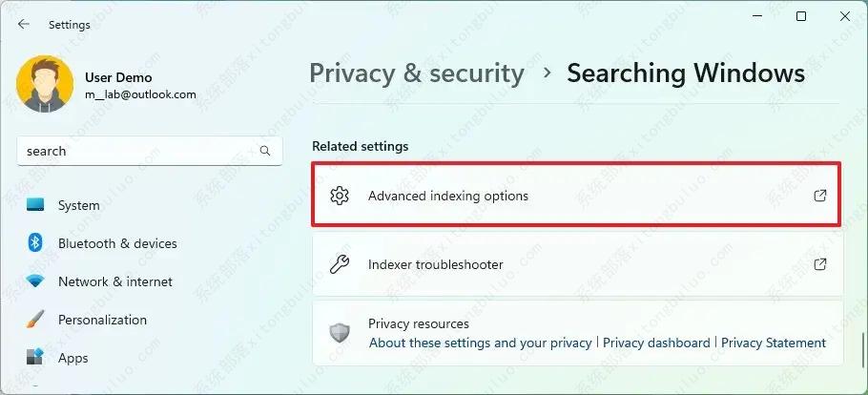
Task: Open the Apps category icon
Action: [x=35, y=358]
